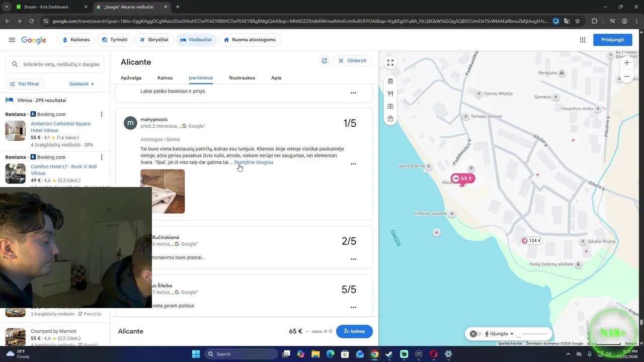
Task: Show shopping places on the map
Action: [390, 119]
